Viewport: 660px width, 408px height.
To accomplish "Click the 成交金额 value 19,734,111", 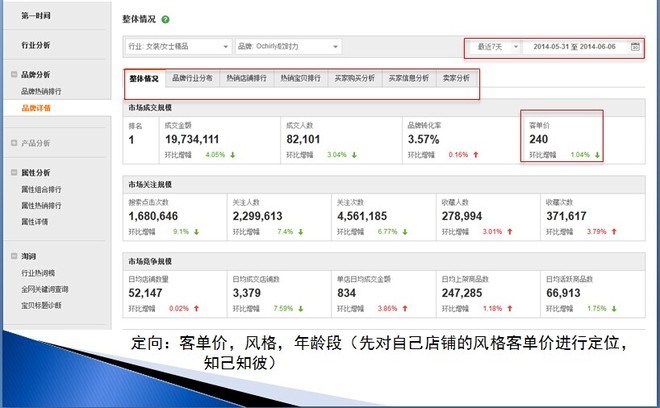I will 192,139.
